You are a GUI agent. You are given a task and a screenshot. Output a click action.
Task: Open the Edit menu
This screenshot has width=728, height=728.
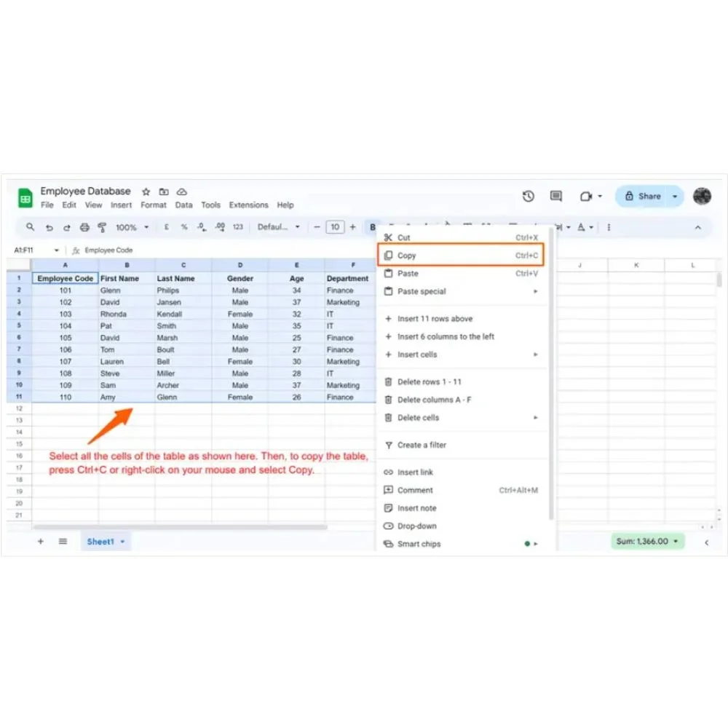(x=69, y=205)
